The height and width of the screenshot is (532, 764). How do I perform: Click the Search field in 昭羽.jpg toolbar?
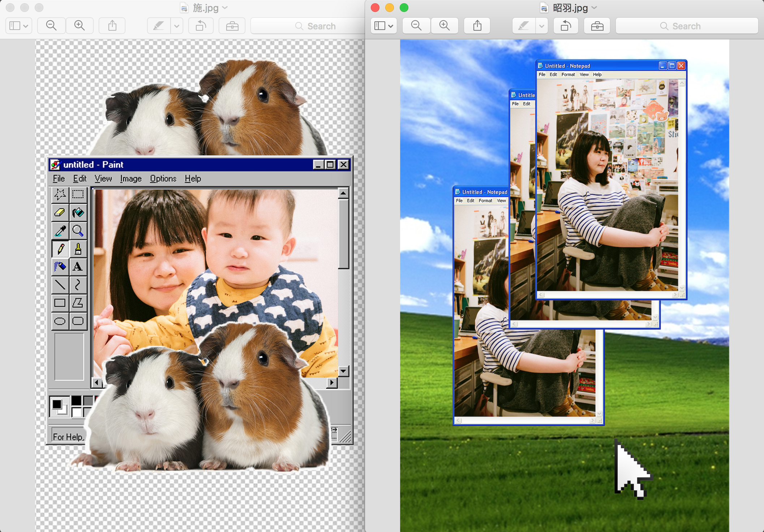pos(686,26)
